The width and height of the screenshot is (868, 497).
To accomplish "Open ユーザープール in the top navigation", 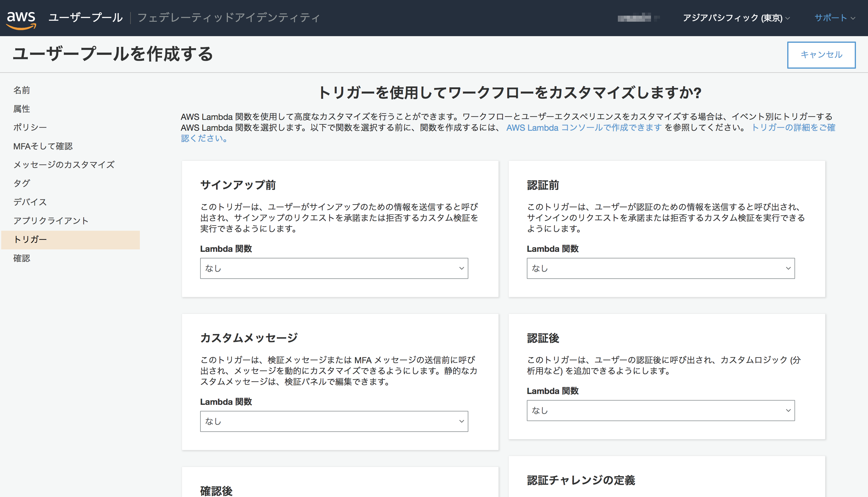I will tap(86, 17).
